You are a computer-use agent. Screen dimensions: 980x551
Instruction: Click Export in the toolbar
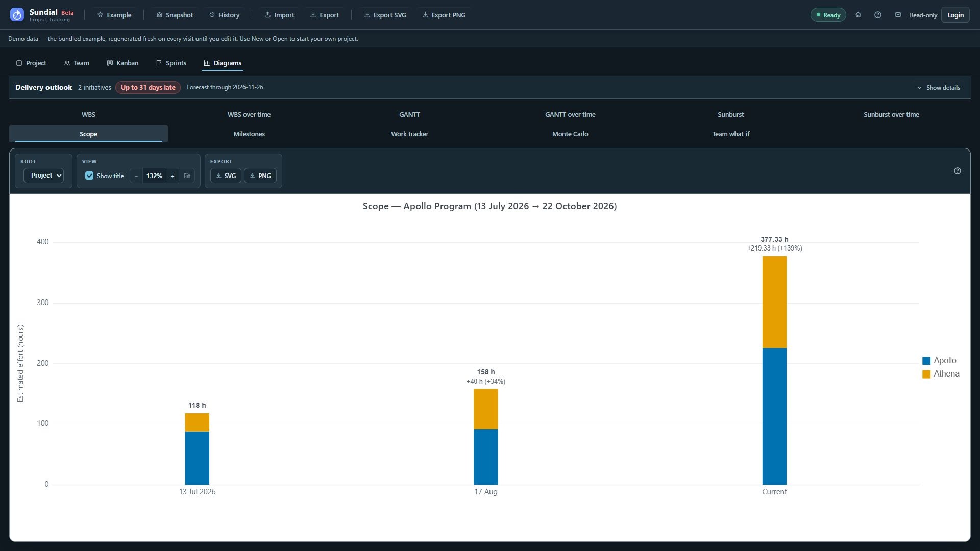pos(325,15)
